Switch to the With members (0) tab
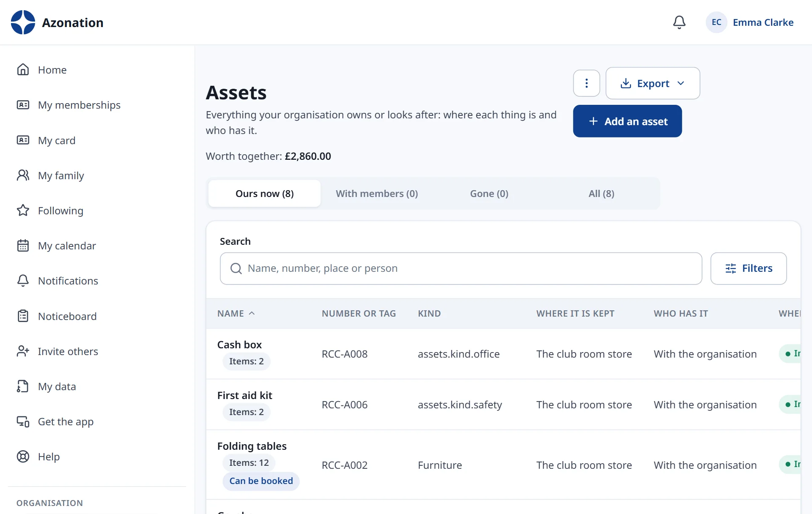This screenshot has width=812, height=514. pyautogui.click(x=377, y=194)
